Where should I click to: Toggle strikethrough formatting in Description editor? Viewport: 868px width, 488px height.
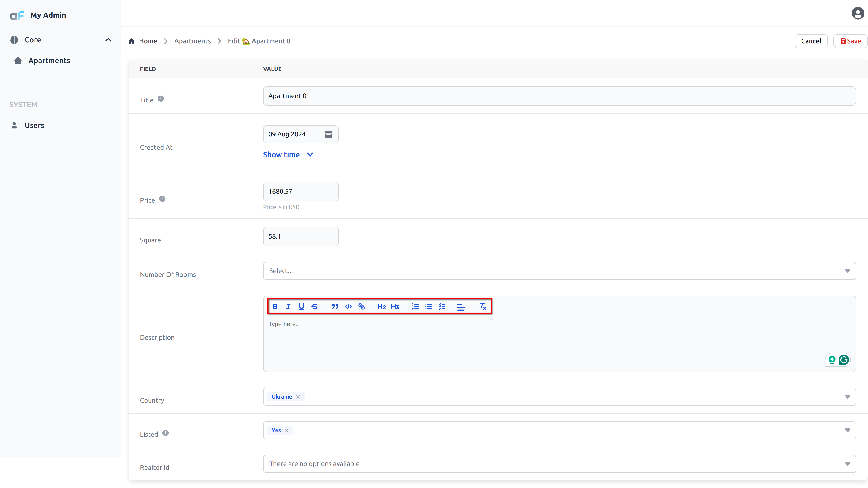pyautogui.click(x=315, y=306)
